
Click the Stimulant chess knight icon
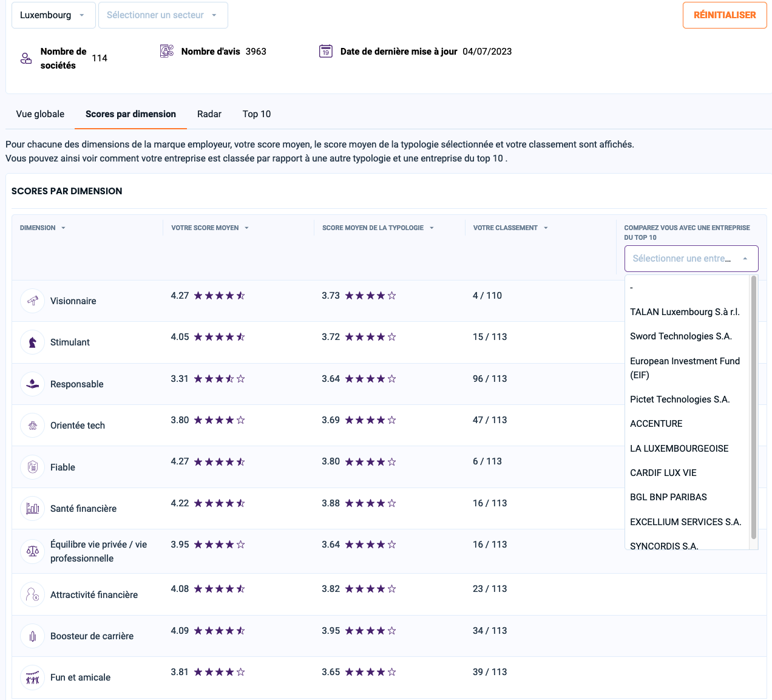coord(33,342)
